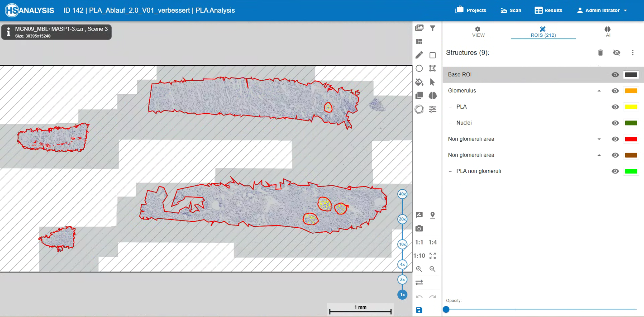Save using the floppy disk icon

[419, 310]
